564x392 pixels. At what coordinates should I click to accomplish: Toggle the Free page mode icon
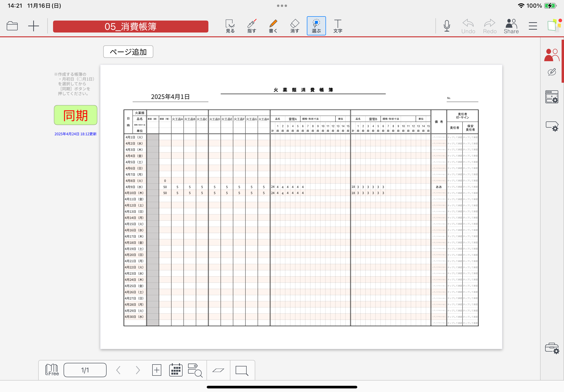coord(52,370)
